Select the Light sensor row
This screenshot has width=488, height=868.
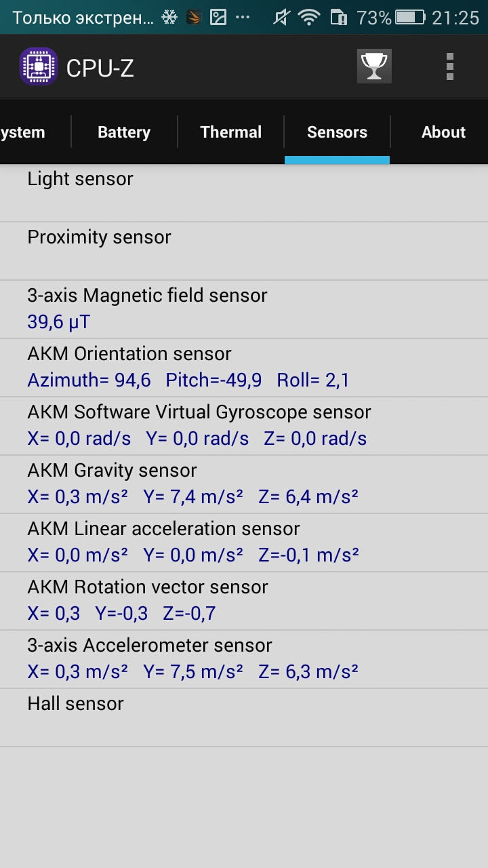click(244, 193)
